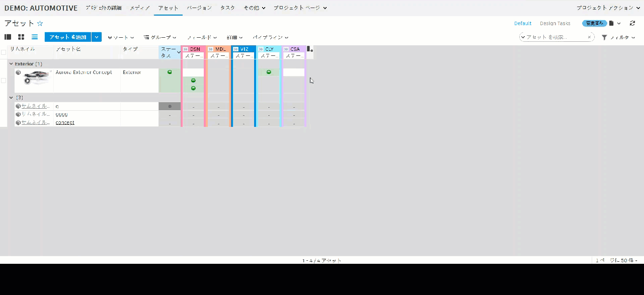Clear the asset search field
This screenshot has height=295, width=644.
589,37
